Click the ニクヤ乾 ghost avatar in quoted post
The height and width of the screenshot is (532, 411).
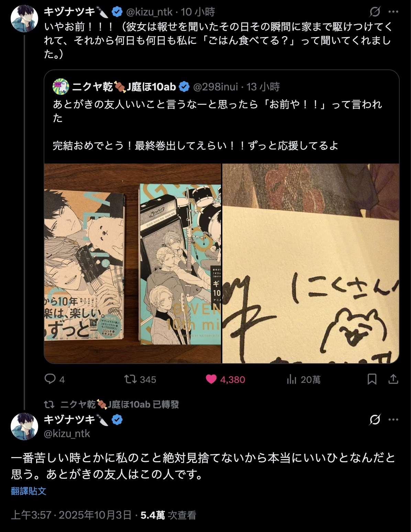60,87
